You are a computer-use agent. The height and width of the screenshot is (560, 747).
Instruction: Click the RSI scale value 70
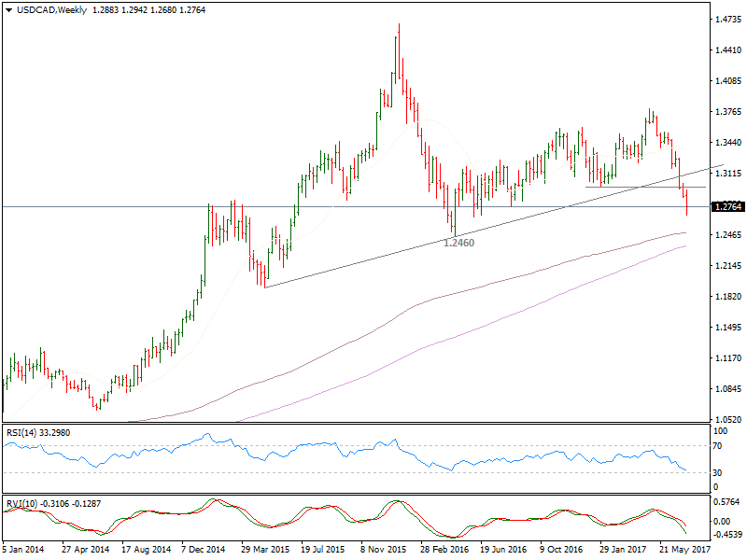[717, 446]
